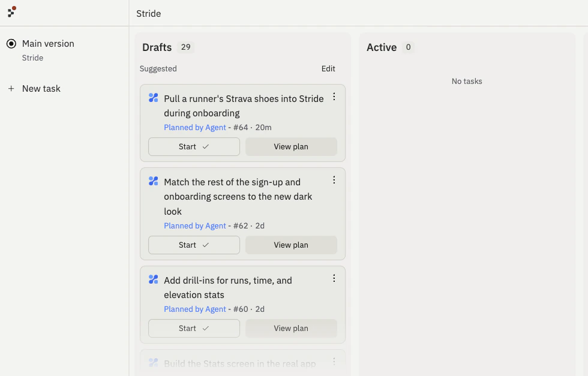Open more options on dark look task
This screenshot has height=376, width=588.
tap(334, 181)
